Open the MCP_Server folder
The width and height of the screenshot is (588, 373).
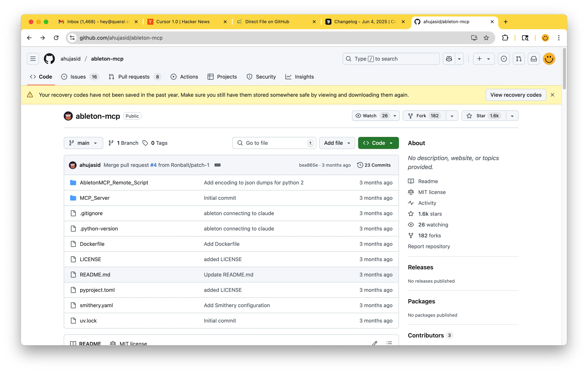(94, 198)
